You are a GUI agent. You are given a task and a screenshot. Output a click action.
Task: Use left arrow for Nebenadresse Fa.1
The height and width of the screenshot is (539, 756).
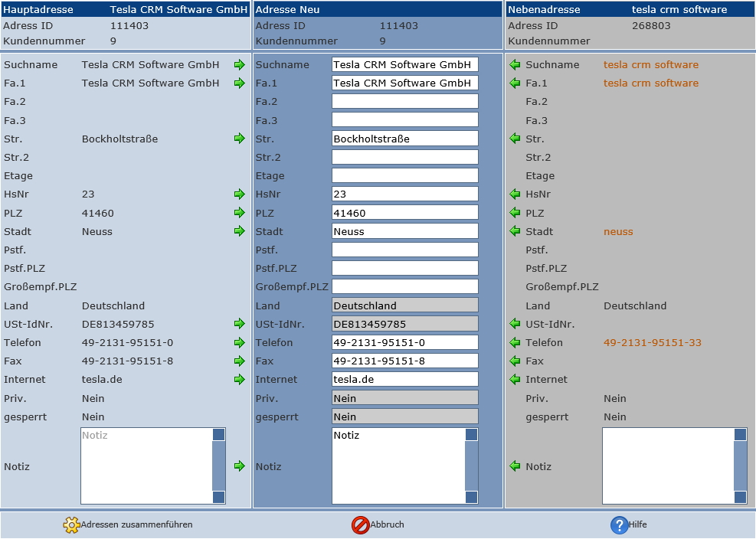click(x=515, y=83)
